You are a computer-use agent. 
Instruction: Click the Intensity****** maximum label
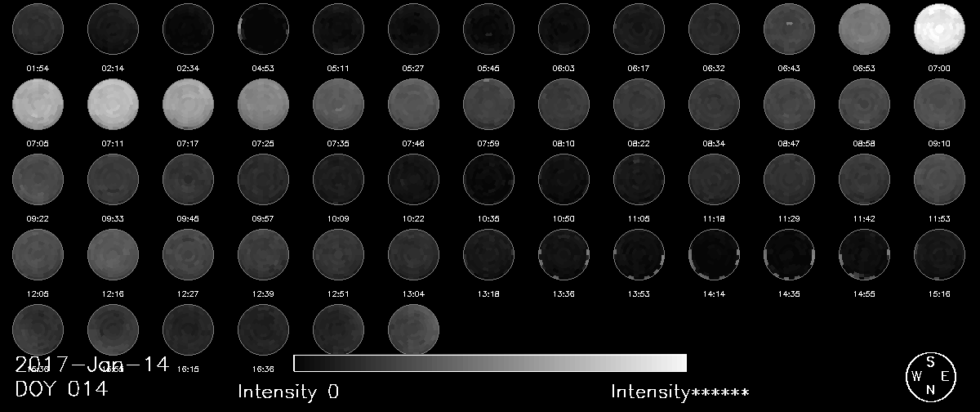680,392
